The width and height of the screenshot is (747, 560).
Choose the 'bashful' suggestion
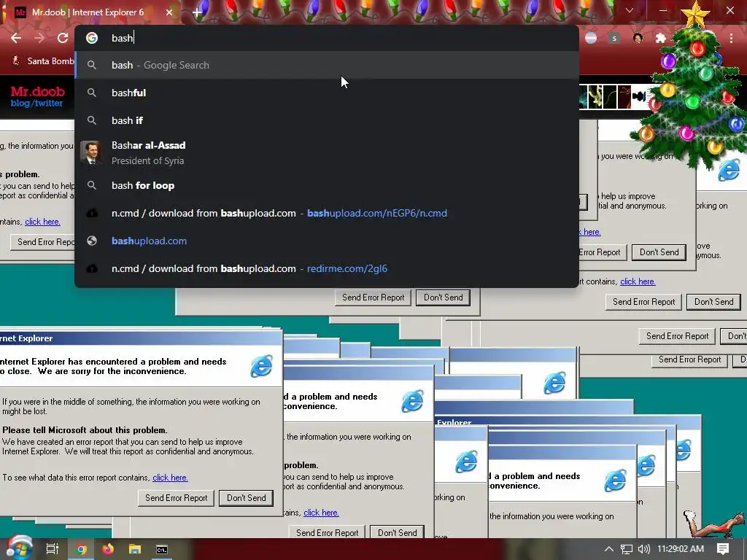pos(326,93)
